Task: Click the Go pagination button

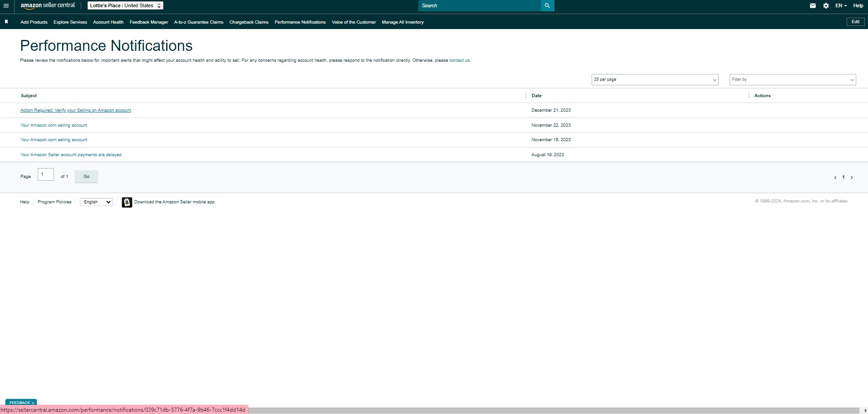Action: coord(86,177)
